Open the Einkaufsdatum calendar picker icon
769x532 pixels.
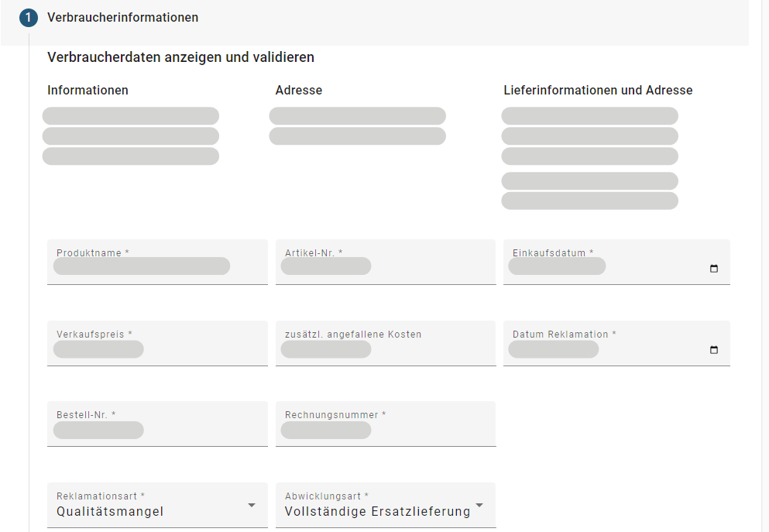(713, 269)
